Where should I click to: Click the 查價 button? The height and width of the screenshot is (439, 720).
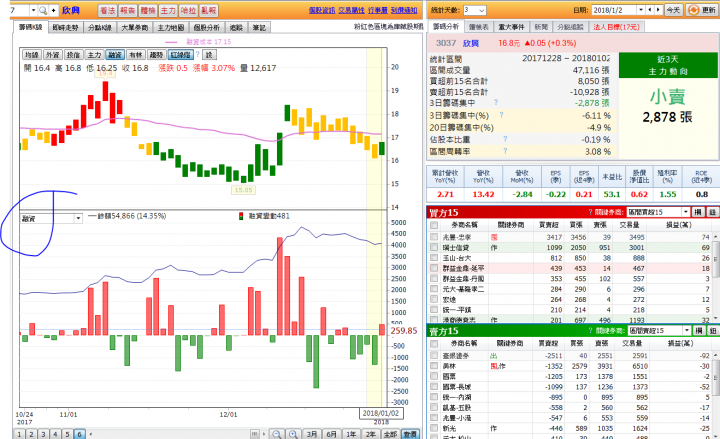click(410, 434)
